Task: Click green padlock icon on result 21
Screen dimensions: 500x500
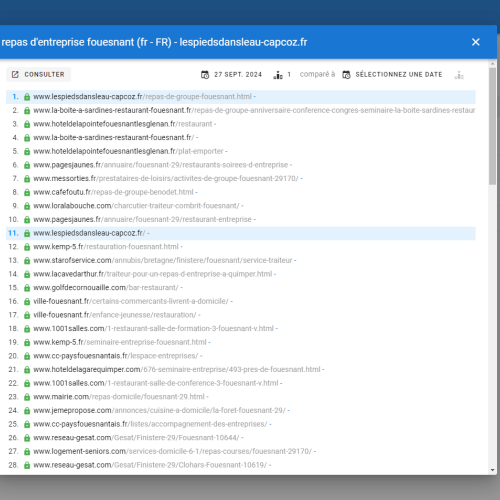Action: coord(27,370)
